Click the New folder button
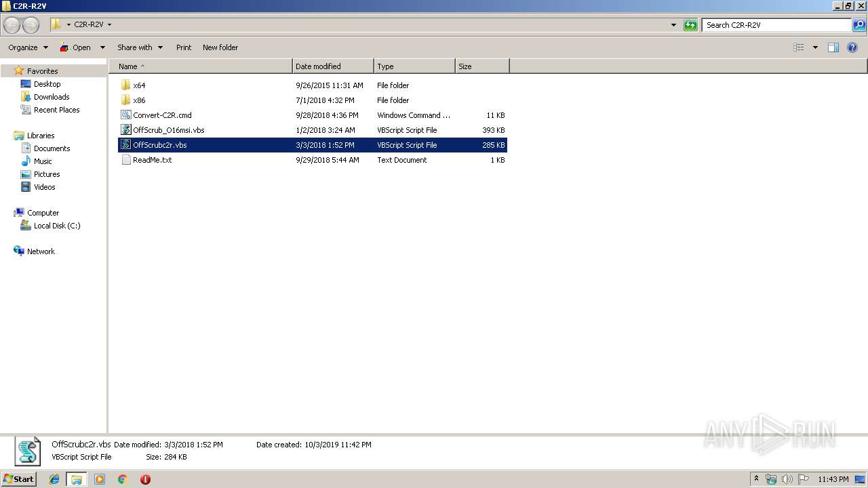The height and width of the screenshot is (488, 868). coord(220,47)
